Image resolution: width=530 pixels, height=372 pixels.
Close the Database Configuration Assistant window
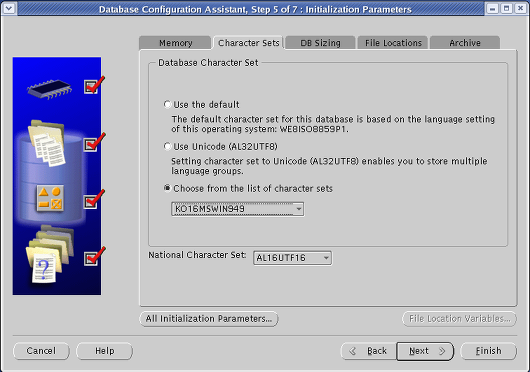click(521, 8)
